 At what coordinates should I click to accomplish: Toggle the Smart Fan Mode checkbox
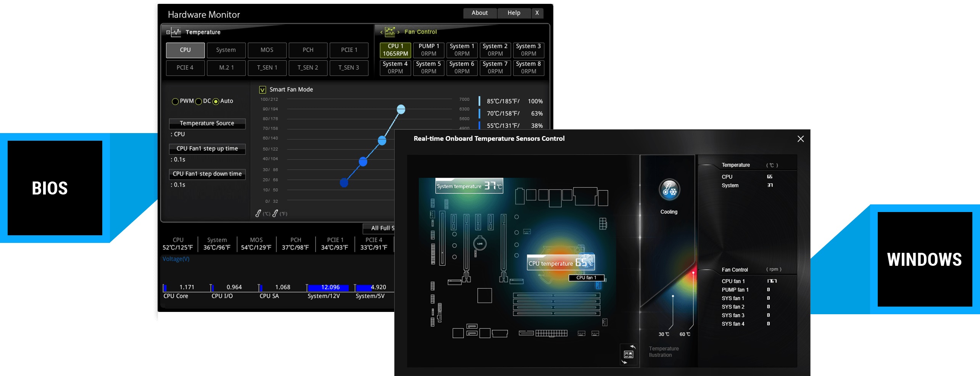(263, 90)
